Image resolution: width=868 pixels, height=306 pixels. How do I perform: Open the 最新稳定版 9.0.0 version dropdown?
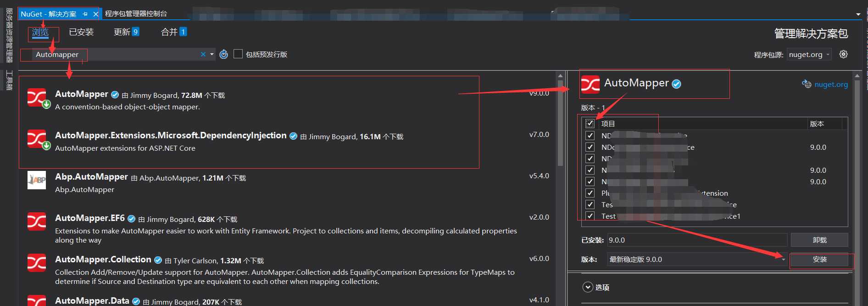click(x=697, y=259)
